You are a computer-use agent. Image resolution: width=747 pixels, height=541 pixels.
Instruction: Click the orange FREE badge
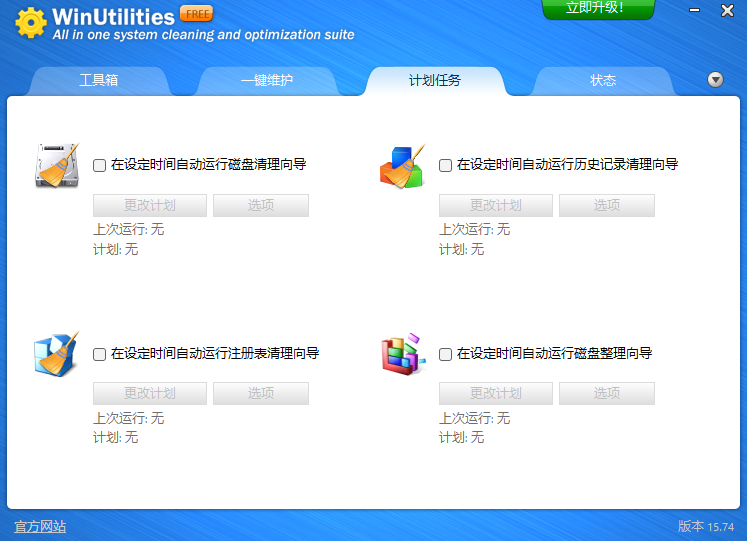tap(196, 15)
